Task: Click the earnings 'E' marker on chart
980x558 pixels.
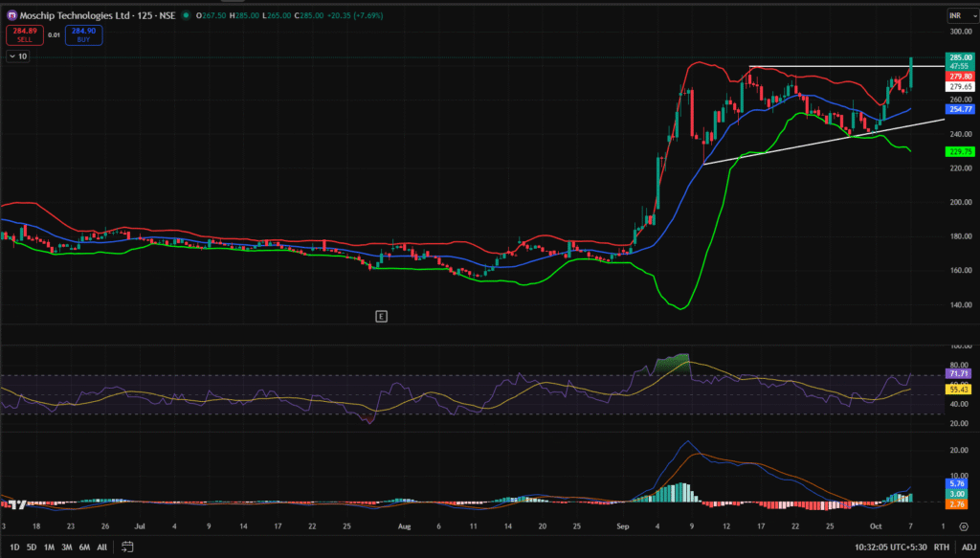Action: point(381,315)
